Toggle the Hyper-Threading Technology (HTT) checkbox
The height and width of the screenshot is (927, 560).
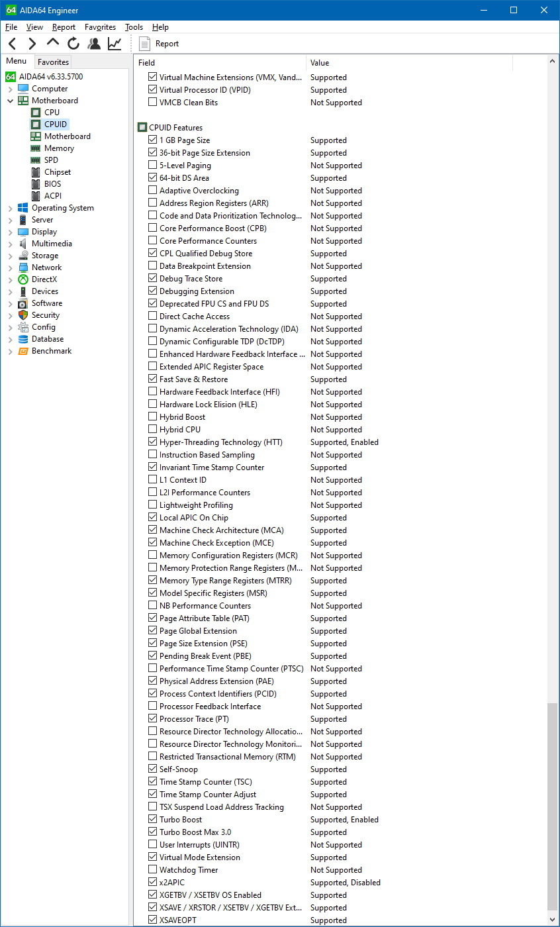tap(153, 442)
